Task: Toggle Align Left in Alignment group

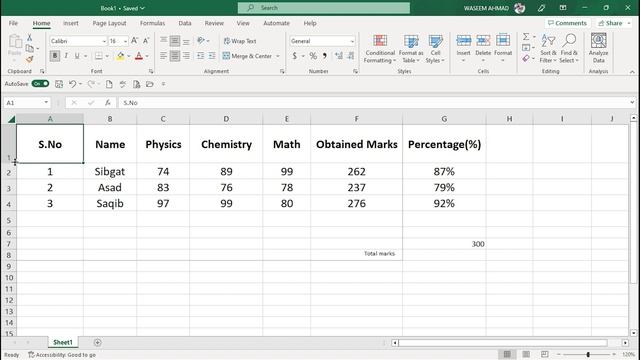Action: (163, 56)
